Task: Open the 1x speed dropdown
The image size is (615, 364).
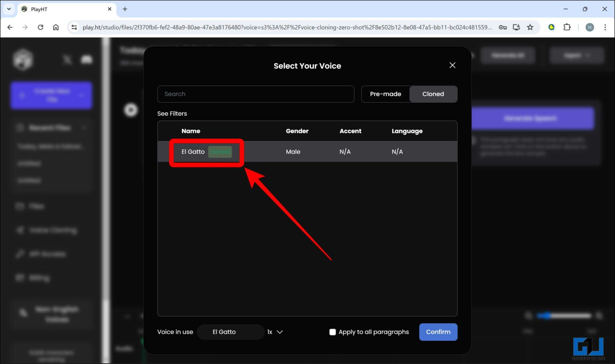Action: (x=275, y=332)
